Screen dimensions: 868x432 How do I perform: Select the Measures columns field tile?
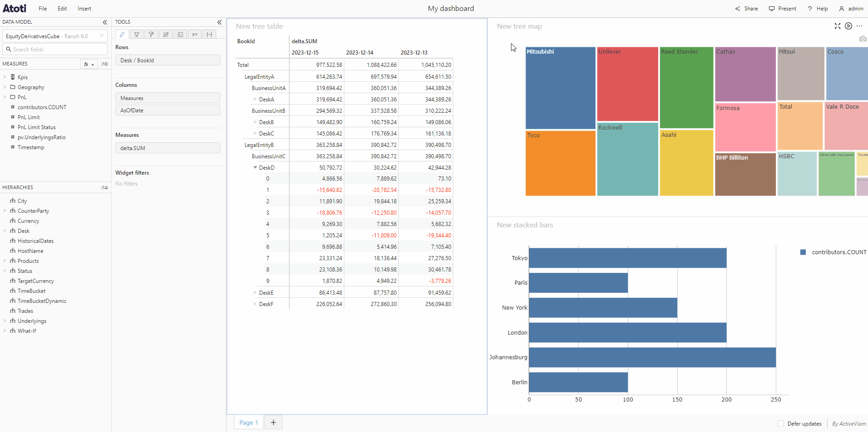[x=168, y=98]
